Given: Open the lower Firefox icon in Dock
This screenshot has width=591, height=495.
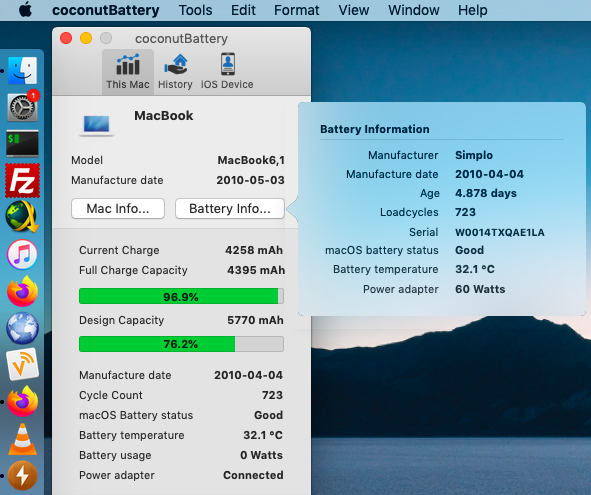Looking at the screenshot, I should pyautogui.click(x=23, y=401).
